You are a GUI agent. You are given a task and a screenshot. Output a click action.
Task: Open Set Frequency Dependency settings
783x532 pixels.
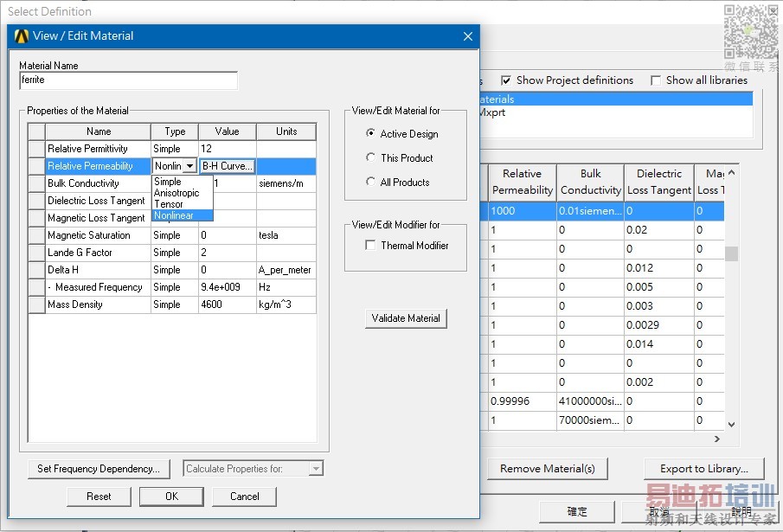99,469
